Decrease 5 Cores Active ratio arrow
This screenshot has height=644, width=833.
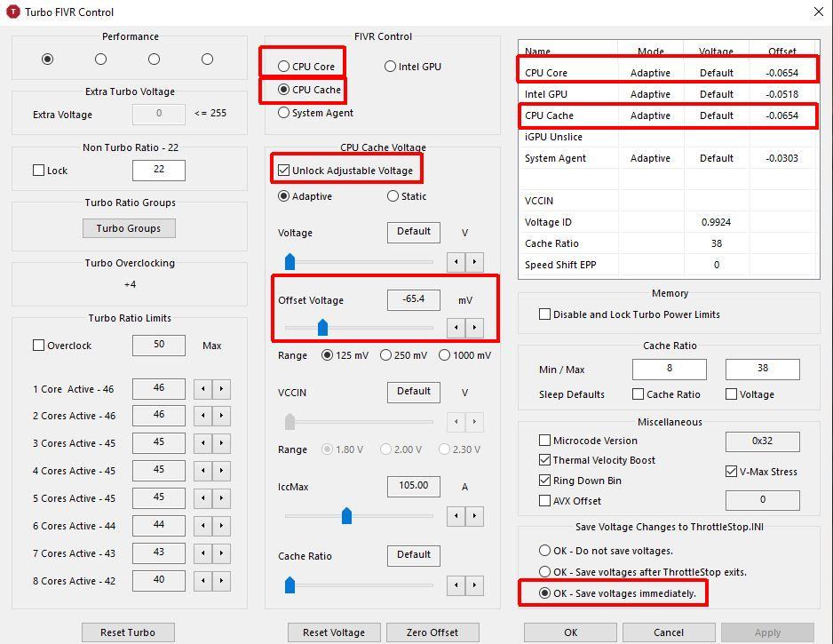(203, 498)
